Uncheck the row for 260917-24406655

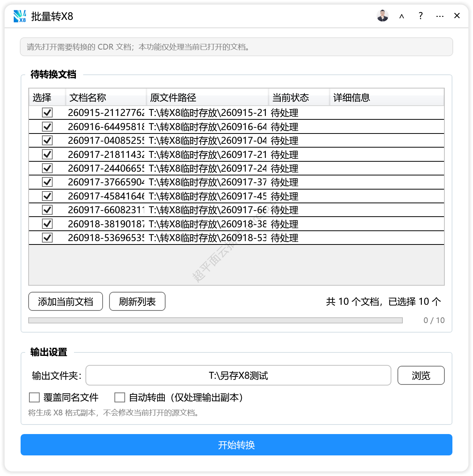pyautogui.click(x=47, y=168)
